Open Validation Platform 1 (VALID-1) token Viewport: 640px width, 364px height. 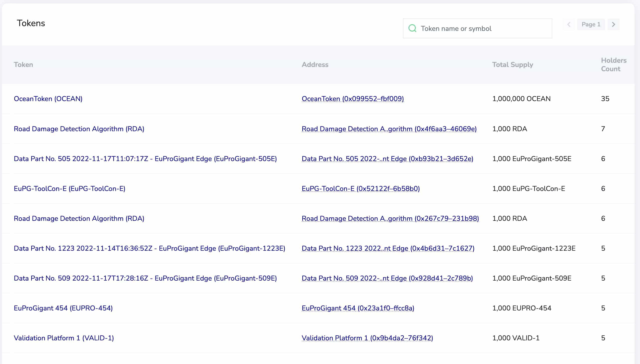coord(64,338)
